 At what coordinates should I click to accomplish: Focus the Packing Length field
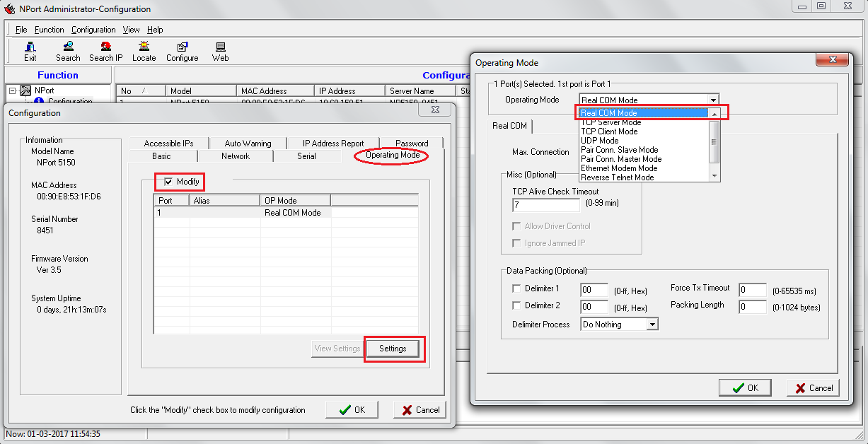[x=753, y=307]
